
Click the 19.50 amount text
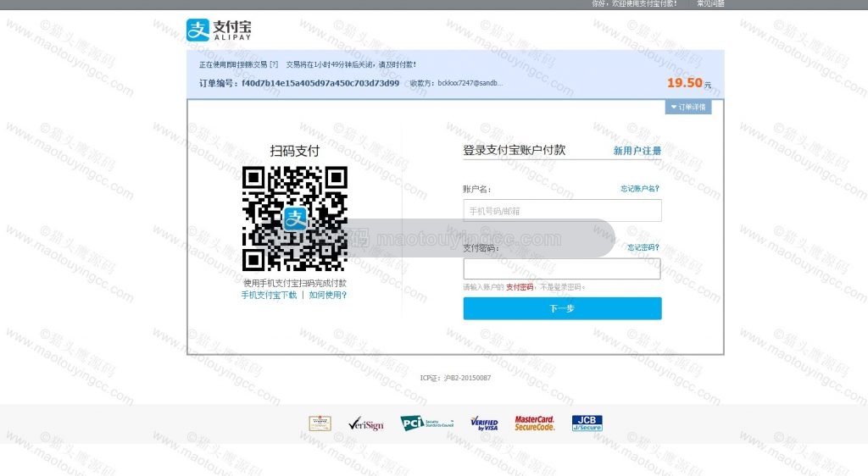685,83
